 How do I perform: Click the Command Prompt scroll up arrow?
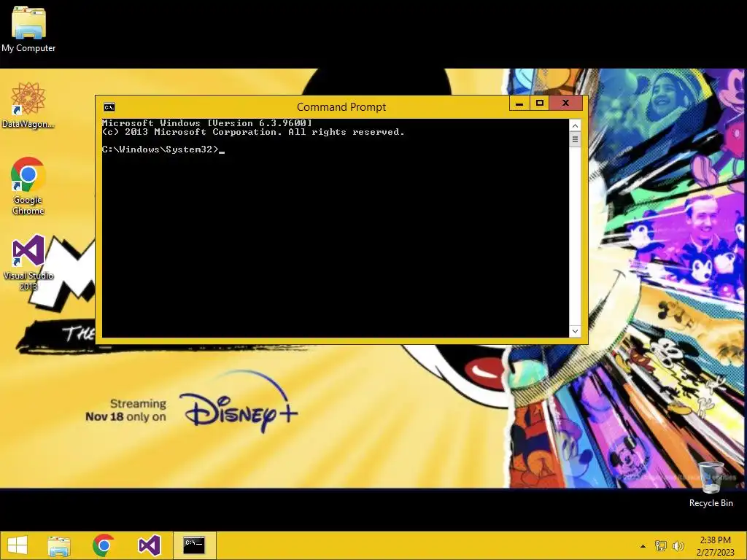(575, 125)
